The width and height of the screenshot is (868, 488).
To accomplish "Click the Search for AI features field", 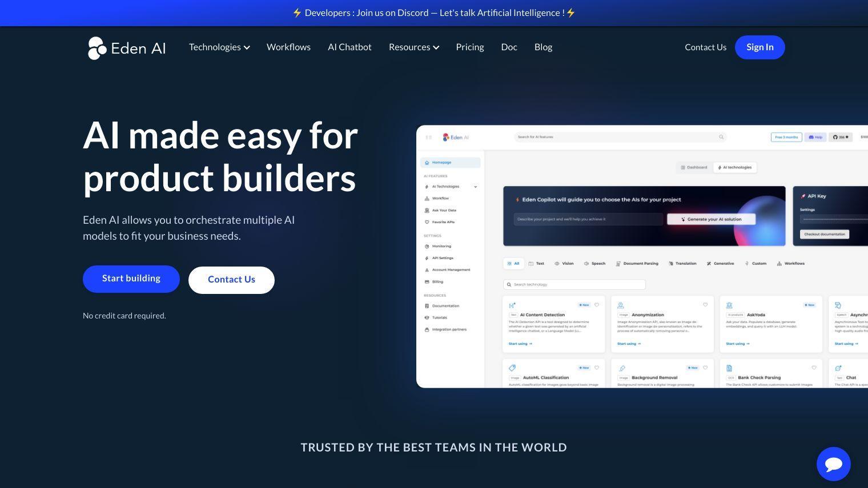I will click(x=621, y=137).
